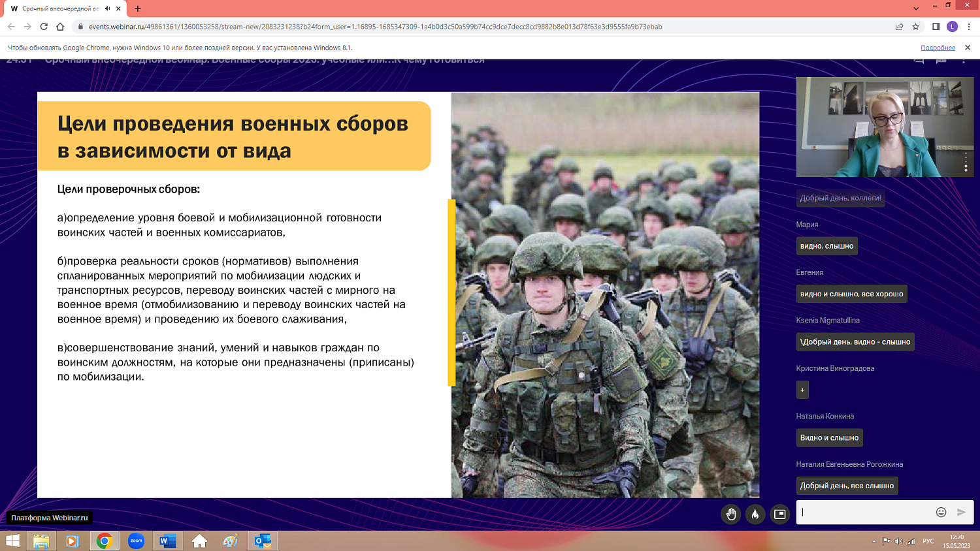The height and width of the screenshot is (551, 980).
Task: Expand the tab search dropdown
Action: (916, 8)
